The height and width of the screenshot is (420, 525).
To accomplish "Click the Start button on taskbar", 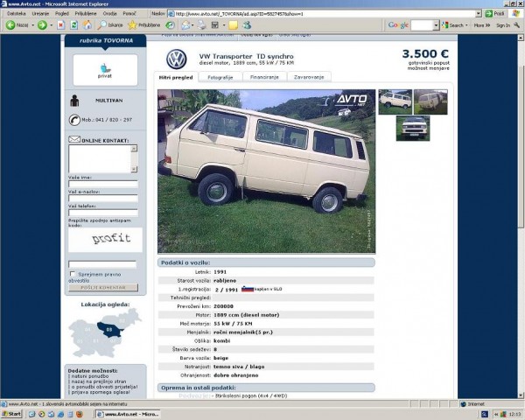I will coord(12,414).
